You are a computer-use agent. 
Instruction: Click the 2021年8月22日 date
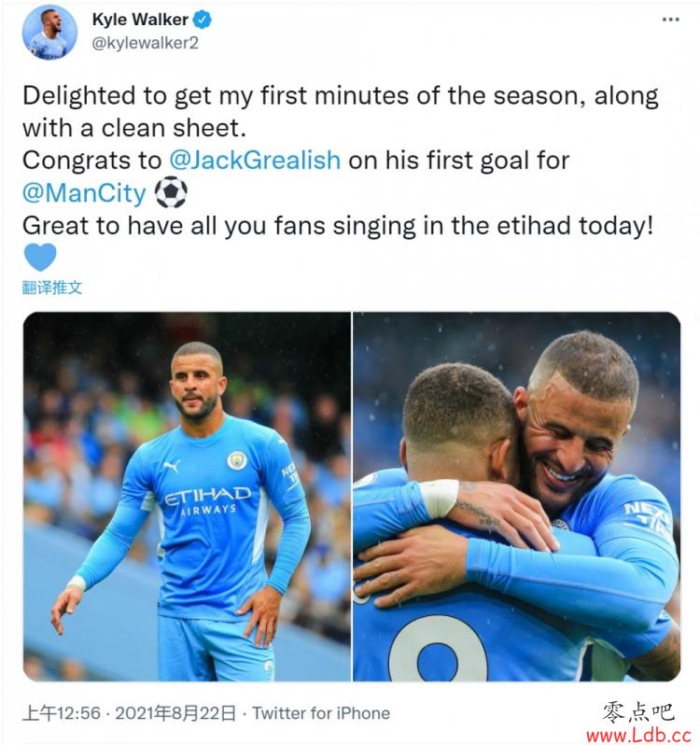pyautogui.click(x=175, y=713)
